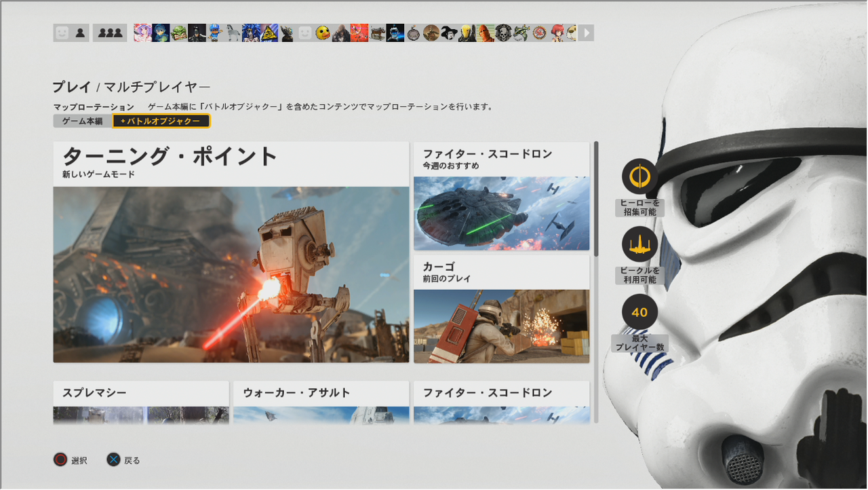The width and height of the screenshot is (868, 490).
Task: Click the green orc monster avatar
Action: pos(179,33)
